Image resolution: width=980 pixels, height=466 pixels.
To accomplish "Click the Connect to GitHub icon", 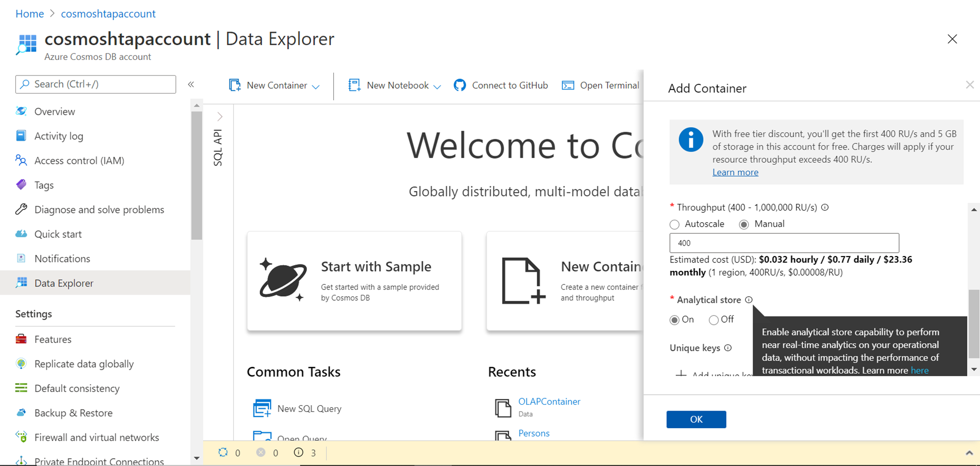I will coord(460,85).
